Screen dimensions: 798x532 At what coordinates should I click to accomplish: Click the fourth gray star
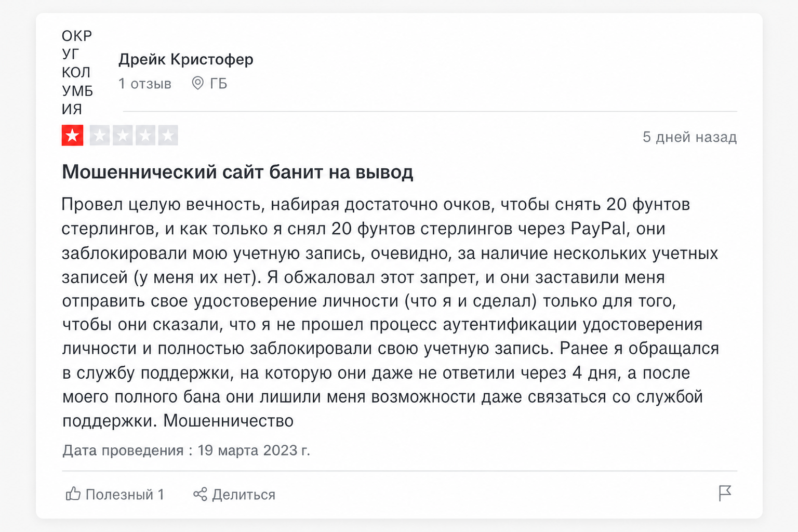[x=145, y=136]
